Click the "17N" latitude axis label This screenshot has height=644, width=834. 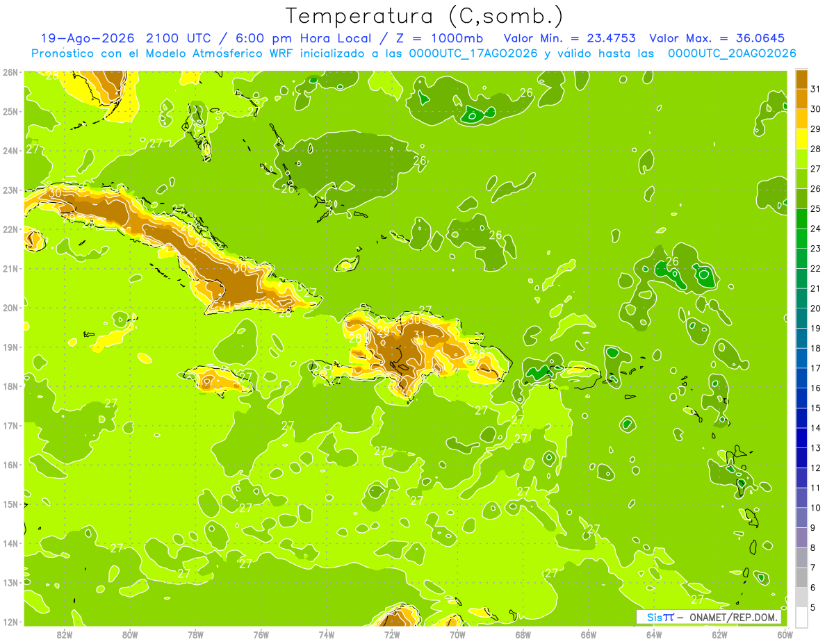(x=10, y=425)
